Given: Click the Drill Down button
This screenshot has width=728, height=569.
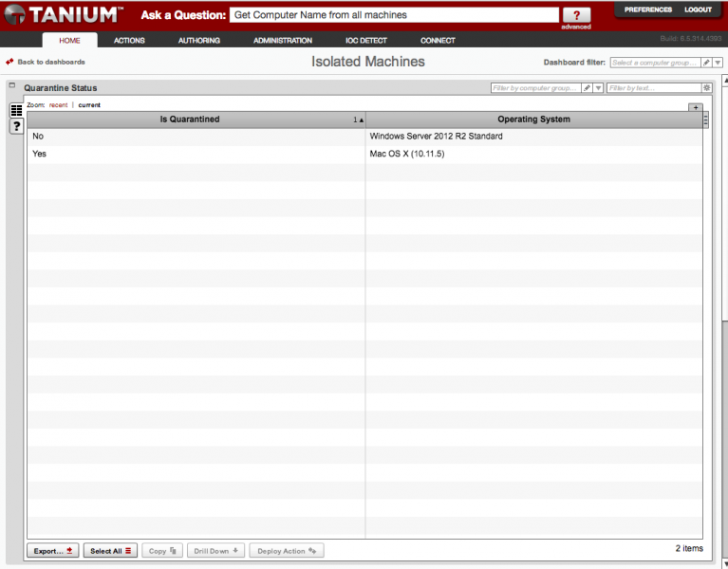Looking at the screenshot, I should (x=215, y=551).
